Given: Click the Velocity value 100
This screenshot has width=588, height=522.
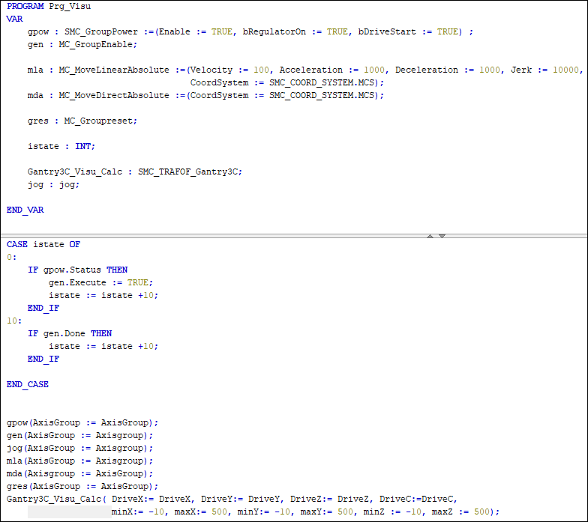Looking at the screenshot, I should tap(261, 70).
